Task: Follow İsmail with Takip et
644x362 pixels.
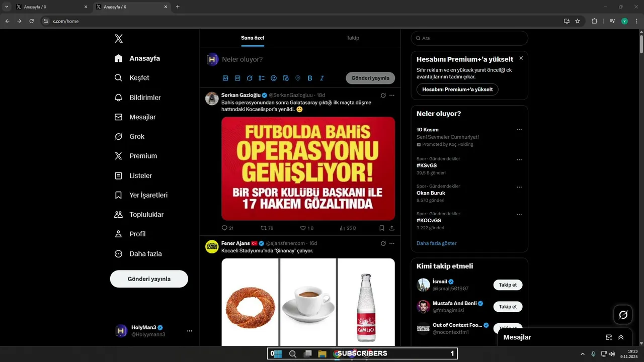Action: coord(508,285)
